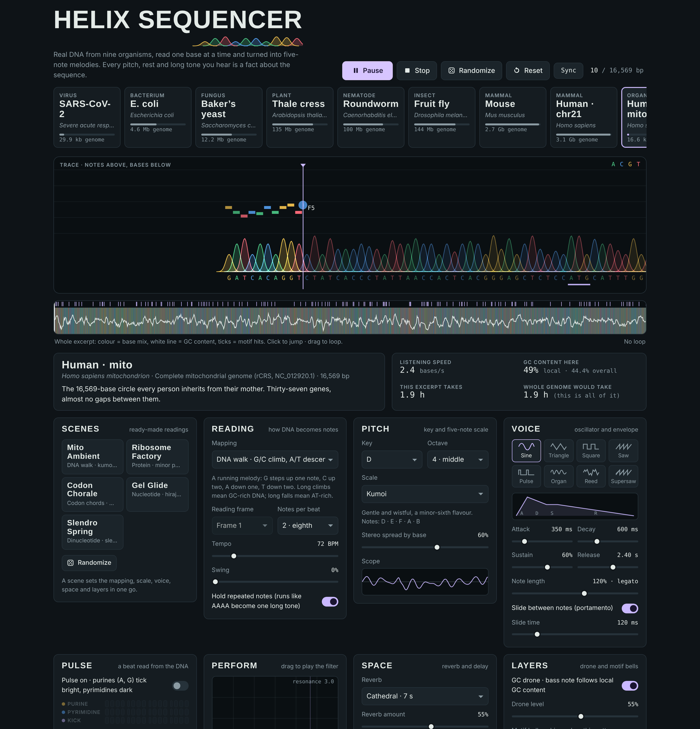Adjust the Reverb amount slider handle

point(431,726)
